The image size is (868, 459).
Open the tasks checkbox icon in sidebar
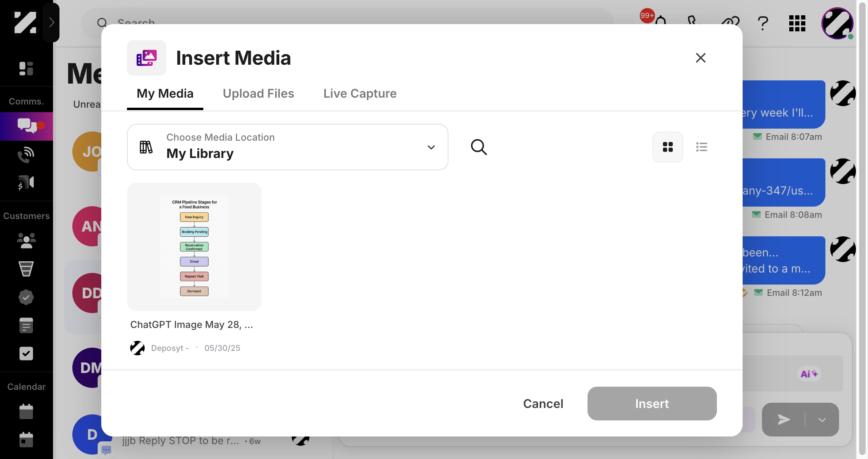[26, 354]
